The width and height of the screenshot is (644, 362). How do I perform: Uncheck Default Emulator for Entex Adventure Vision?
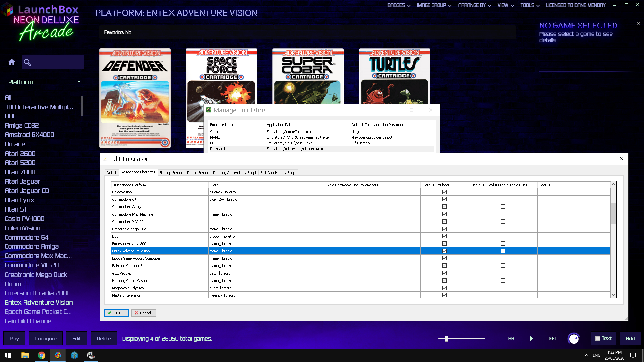tap(444, 251)
